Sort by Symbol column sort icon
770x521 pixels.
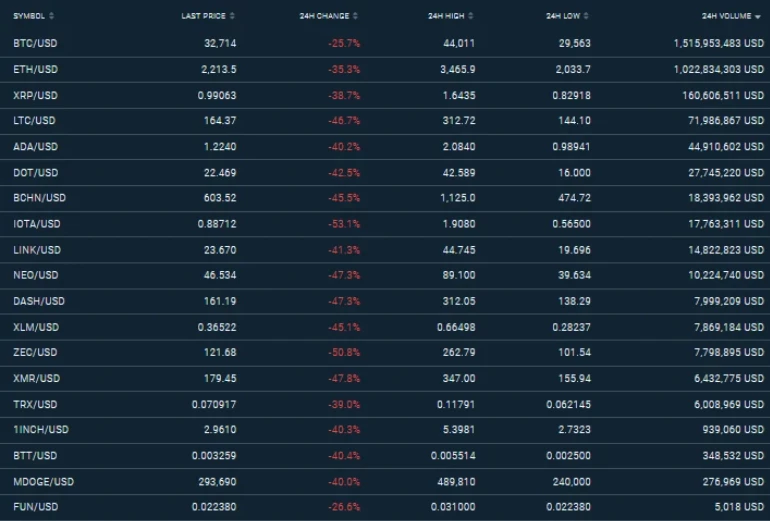tap(51, 16)
